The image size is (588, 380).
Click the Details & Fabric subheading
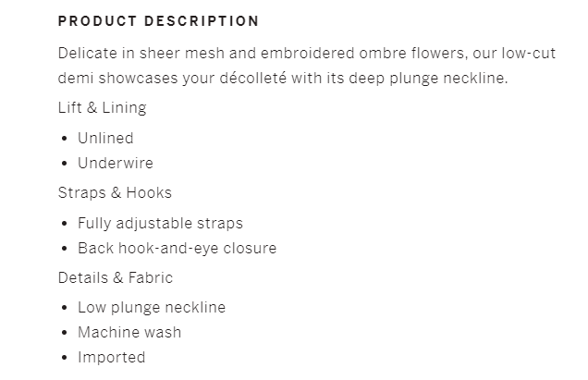[115, 277]
